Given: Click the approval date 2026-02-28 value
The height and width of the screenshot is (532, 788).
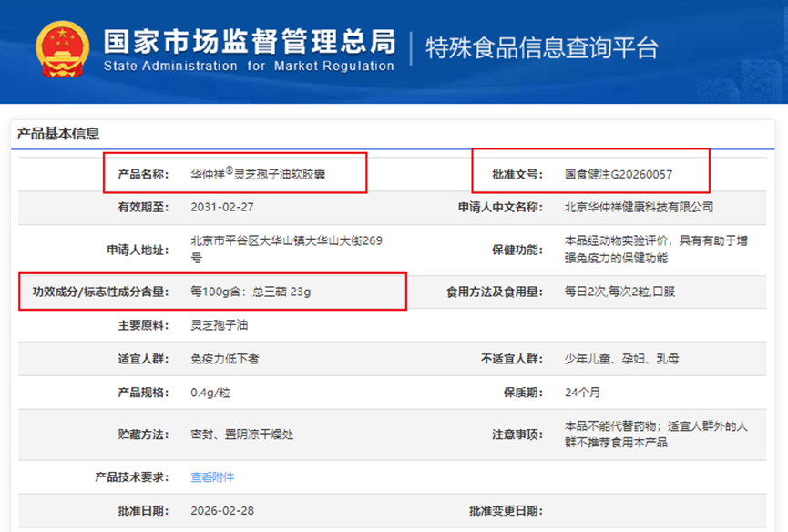Looking at the screenshot, I should pyautogui.click(x=222, y=510).
